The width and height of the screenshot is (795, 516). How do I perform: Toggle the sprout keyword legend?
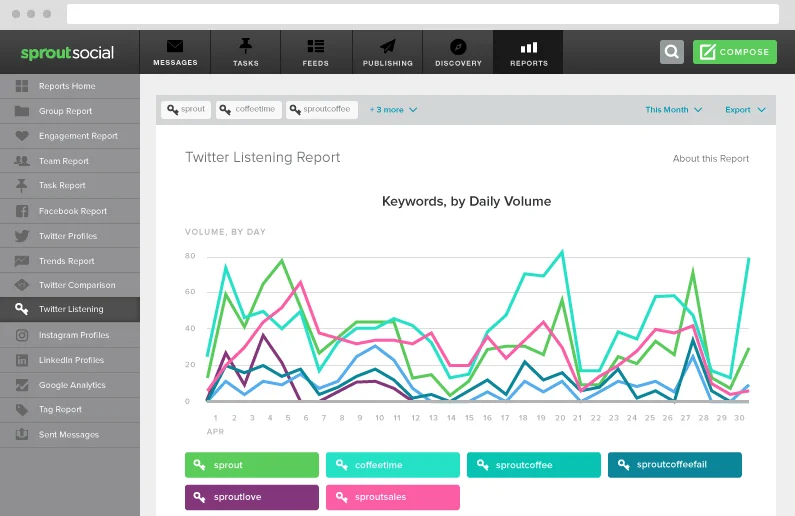pos(252,465)
